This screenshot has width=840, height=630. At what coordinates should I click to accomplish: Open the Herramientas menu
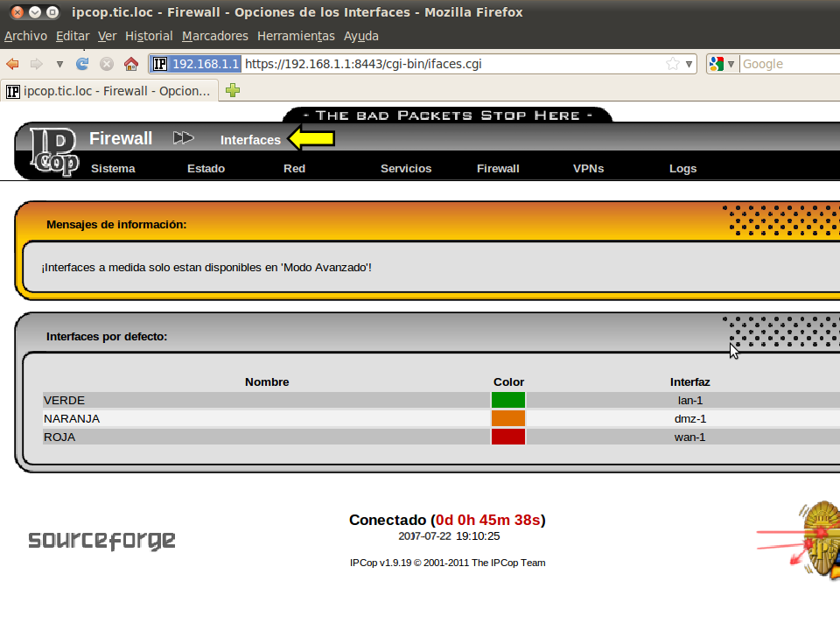pyautogui.click(x=296, y=36)
